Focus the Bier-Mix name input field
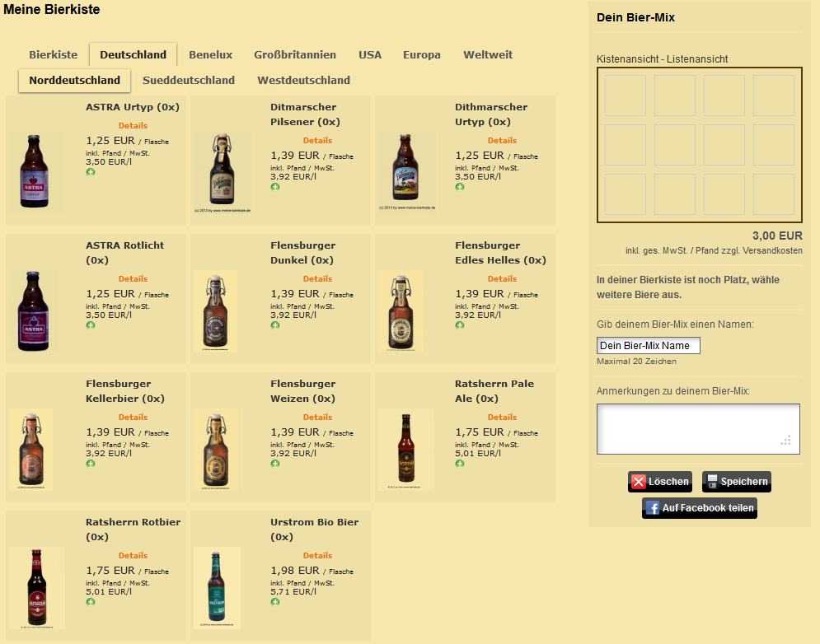 [x=649, y=346]
